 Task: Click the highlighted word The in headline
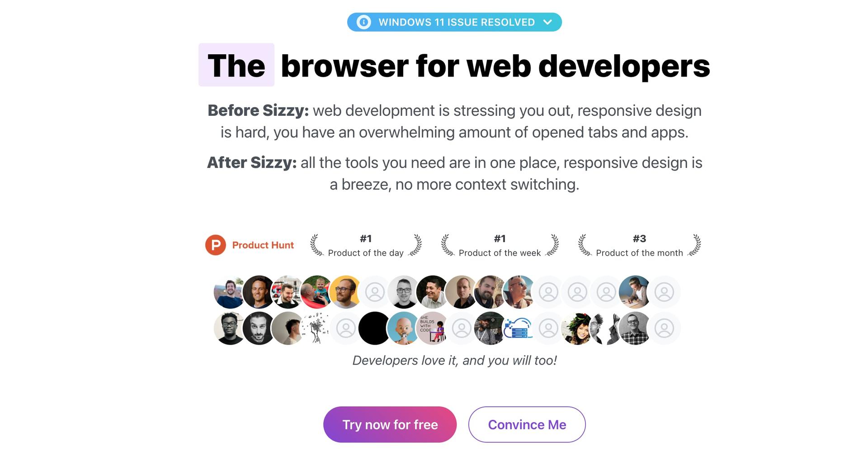click(236, 65)
